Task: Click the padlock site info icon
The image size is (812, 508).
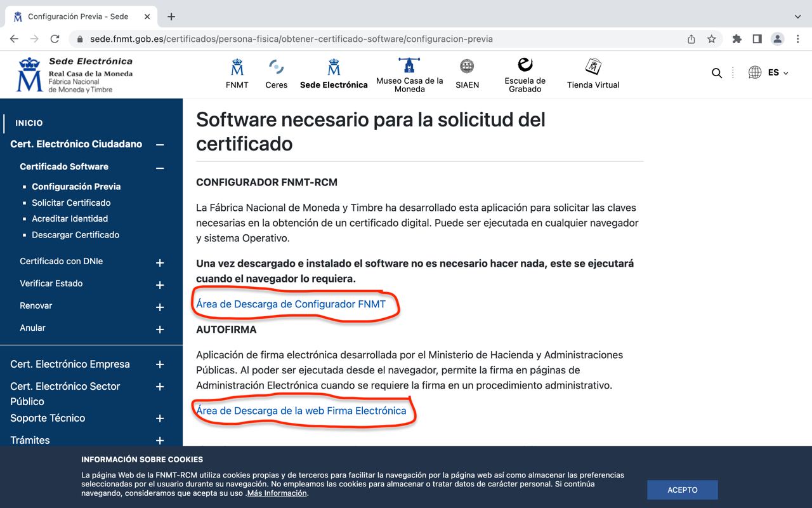Action: click(x=80, y=39)
